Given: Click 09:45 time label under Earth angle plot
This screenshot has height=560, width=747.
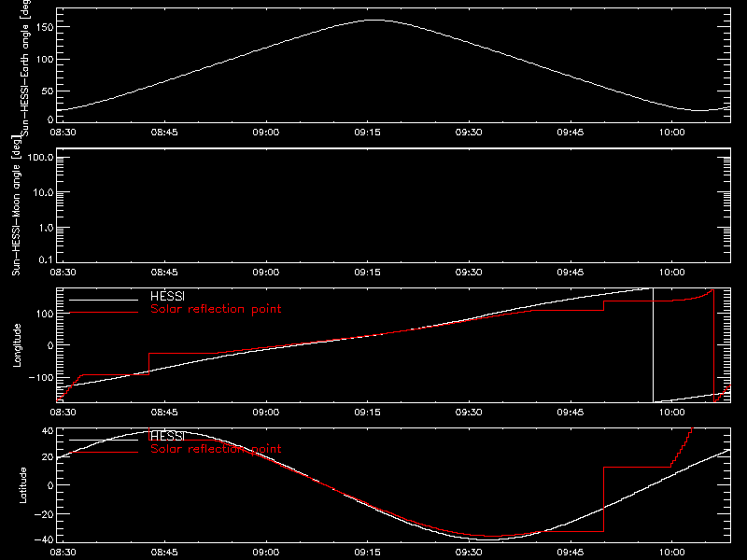Looking at the screenshot, I should pyautogui.click(x=571, y=132).
